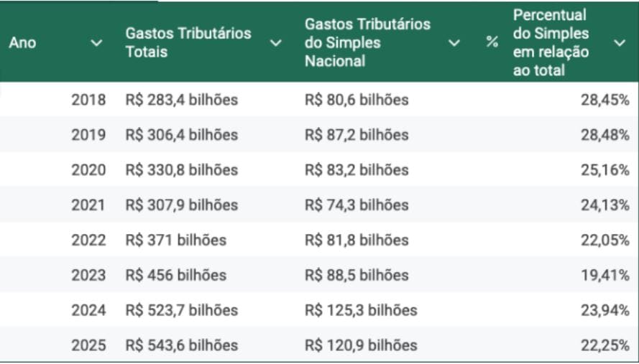Open the Ano column dropdown arrow
Viewport: 639px width, 364px height.
click(96, 43)
